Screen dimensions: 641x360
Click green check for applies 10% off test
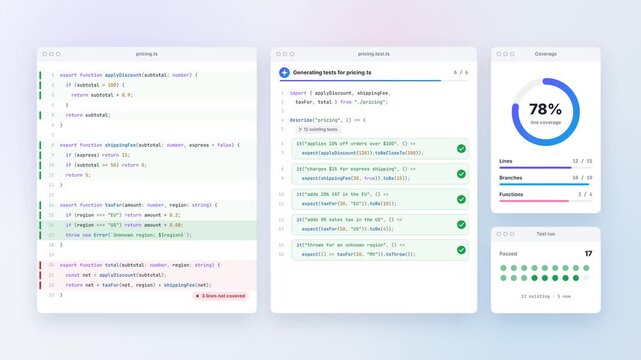click(x=461, y=148)
